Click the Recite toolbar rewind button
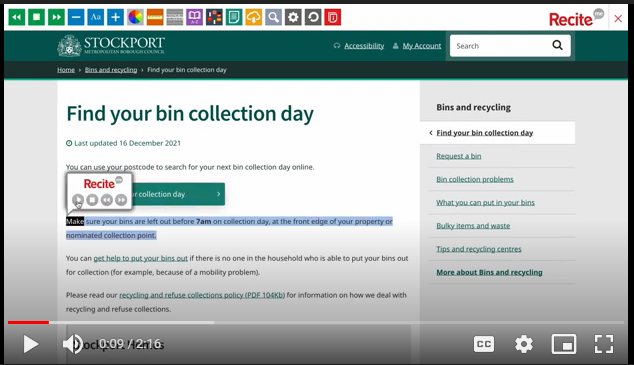This screenshot has width=634, height=365. pos(17,17)
